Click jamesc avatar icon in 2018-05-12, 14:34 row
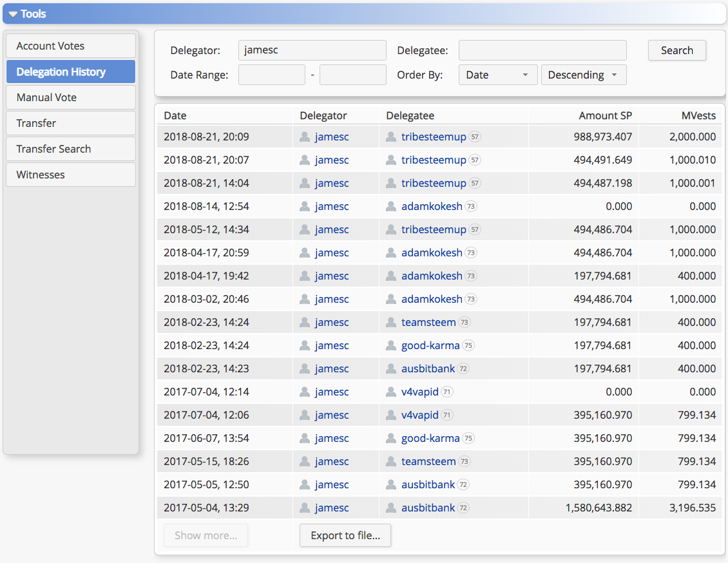This screenshot has height=563, width=728. click(x=305, y=229)
